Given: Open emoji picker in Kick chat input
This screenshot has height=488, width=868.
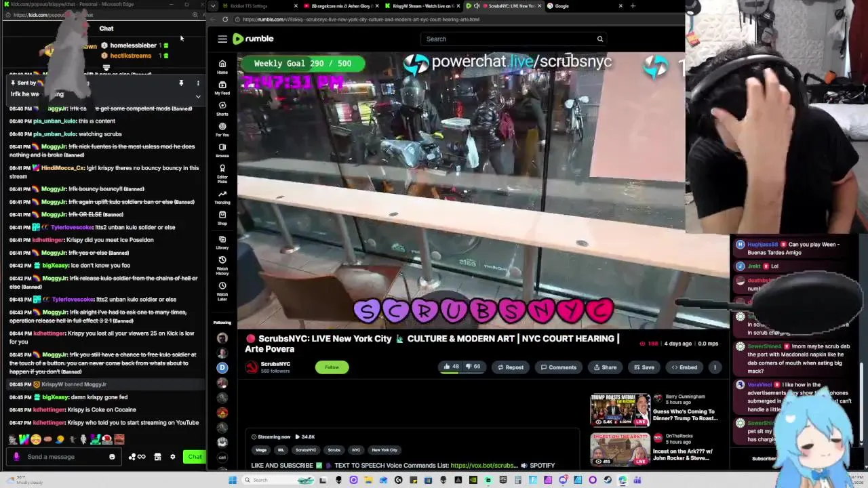Looking at the screenshot, I should 112,457.
